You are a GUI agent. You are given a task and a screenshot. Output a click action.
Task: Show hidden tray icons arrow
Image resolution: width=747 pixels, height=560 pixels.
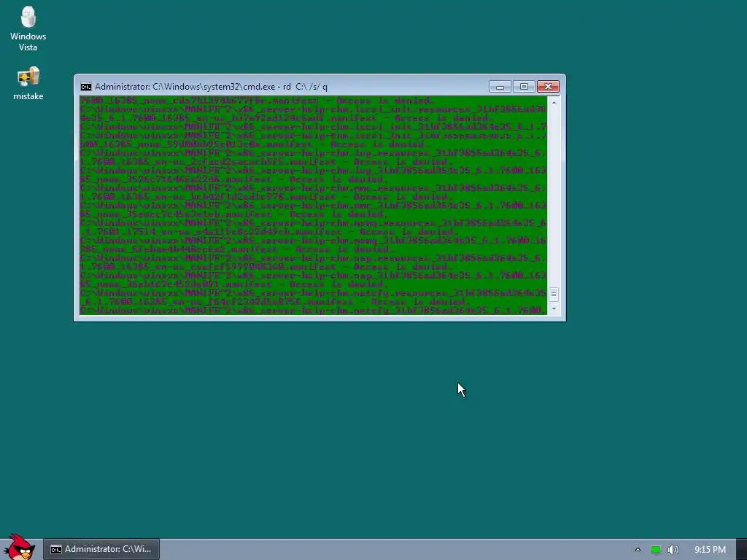[638, 550]
